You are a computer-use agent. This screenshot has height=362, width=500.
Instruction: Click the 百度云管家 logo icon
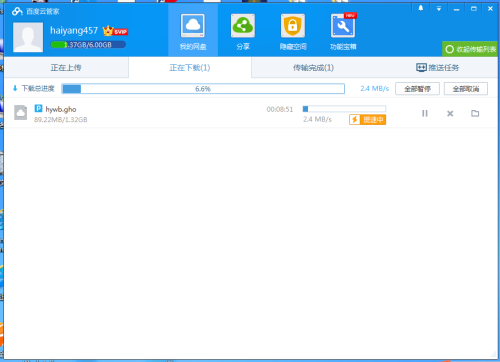point(17,11)
